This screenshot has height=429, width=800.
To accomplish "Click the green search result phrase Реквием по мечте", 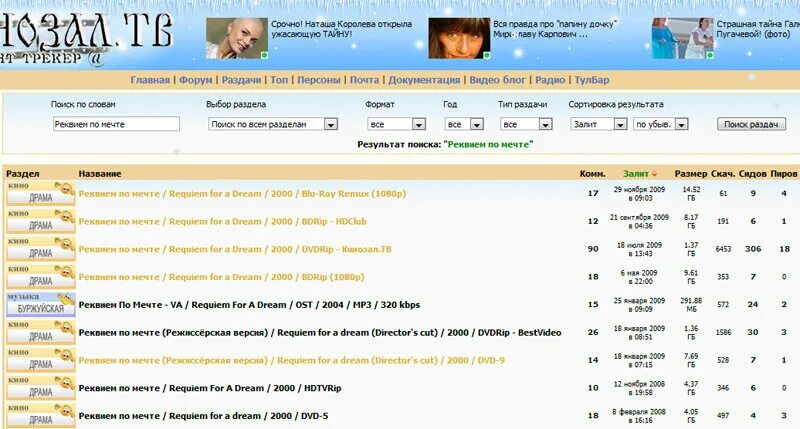I will tap(488, 144).
